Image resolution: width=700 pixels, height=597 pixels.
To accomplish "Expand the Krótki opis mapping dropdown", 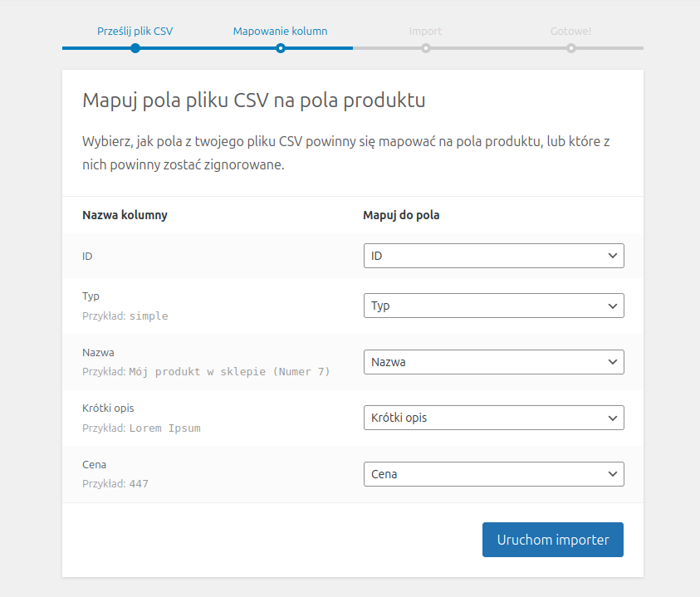I will (x=493, y=418).
